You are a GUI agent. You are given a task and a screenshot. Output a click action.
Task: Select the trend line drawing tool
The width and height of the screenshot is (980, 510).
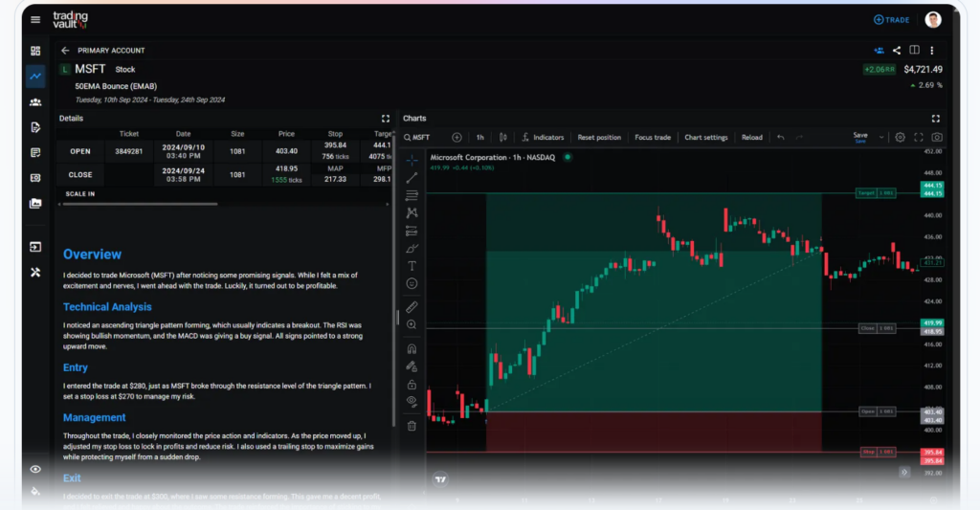(x=412, y=178)
